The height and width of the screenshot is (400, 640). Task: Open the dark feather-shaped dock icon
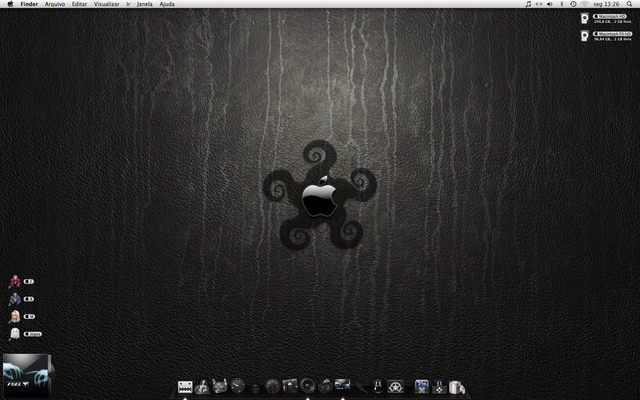361,386
